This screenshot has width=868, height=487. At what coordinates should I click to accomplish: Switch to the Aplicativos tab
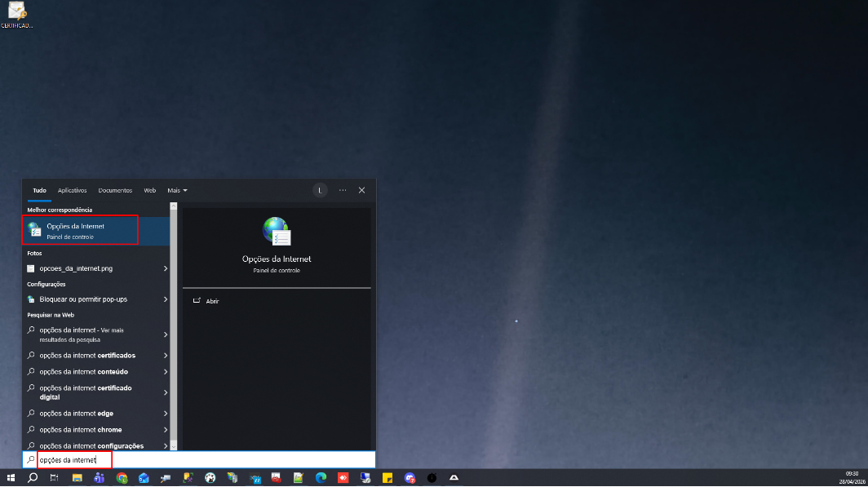(x=72, y=190)
